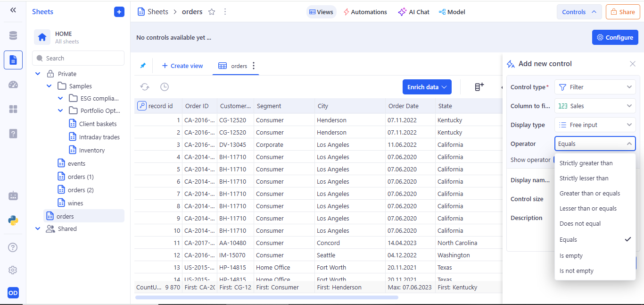Viewport: 644px width, 305px height.
Task: Open the dashboard gauge icon in sidebar
Action: pyautogui.click(x=13, y=85)
